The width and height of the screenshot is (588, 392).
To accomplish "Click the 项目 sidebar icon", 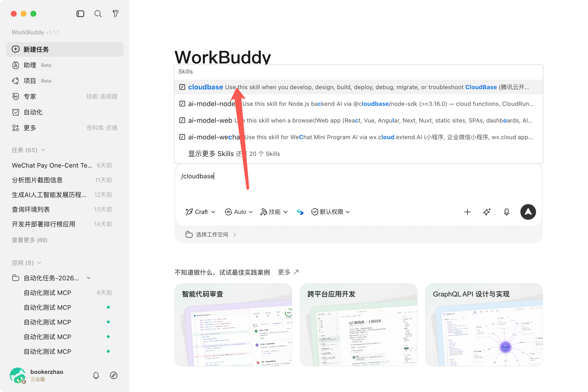I will tap(15, 81).
